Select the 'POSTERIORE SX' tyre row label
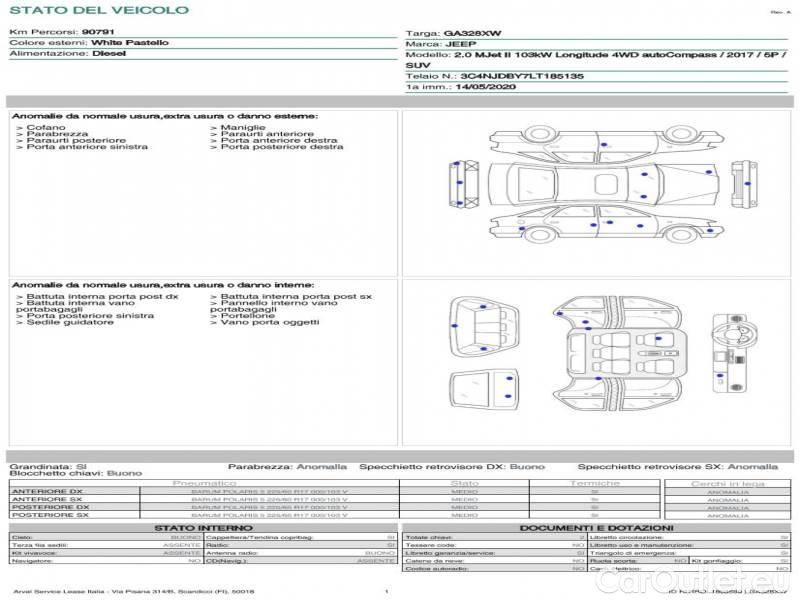The width and height of the screenshot is (800, 600). (50, 515)
